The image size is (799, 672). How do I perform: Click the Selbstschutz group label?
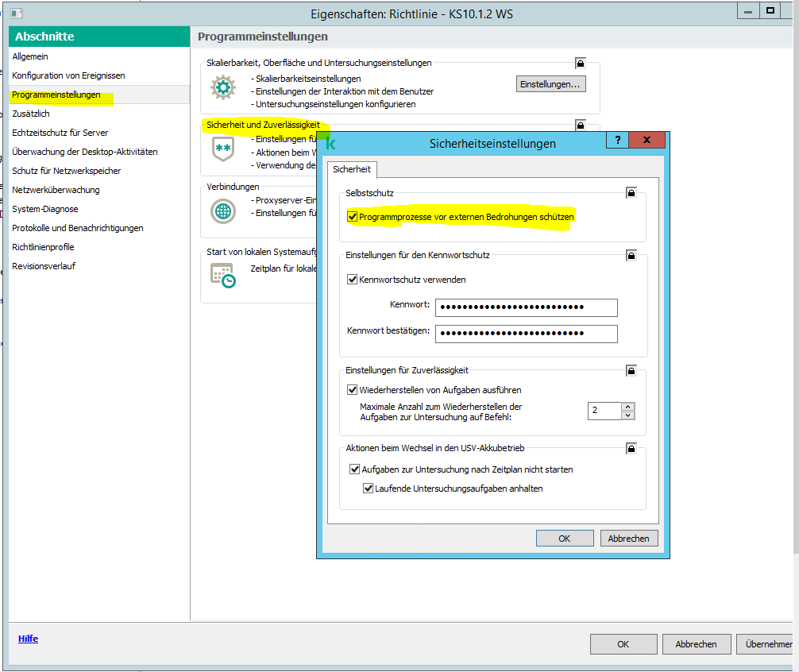click(369, 193)
